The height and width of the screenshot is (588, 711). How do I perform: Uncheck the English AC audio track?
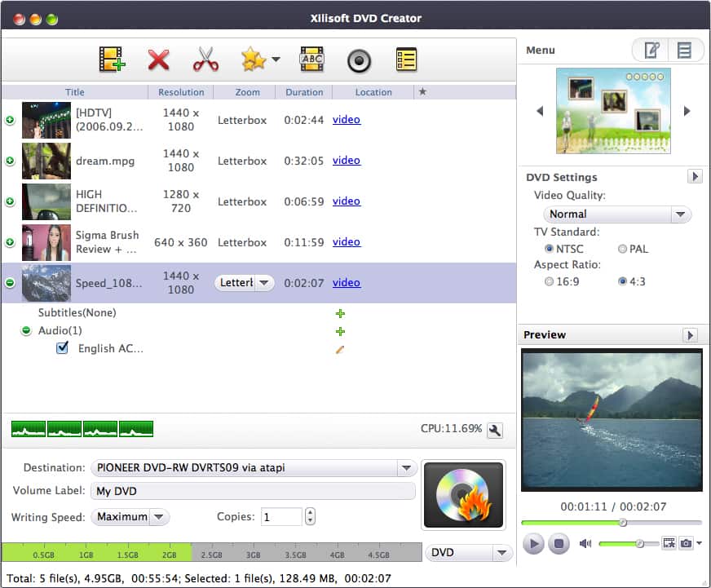[x=62, y=348]
